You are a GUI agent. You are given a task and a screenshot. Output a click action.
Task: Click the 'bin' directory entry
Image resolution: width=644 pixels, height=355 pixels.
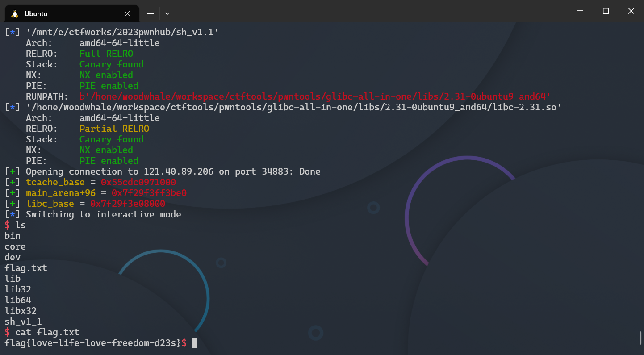point(13,236)
